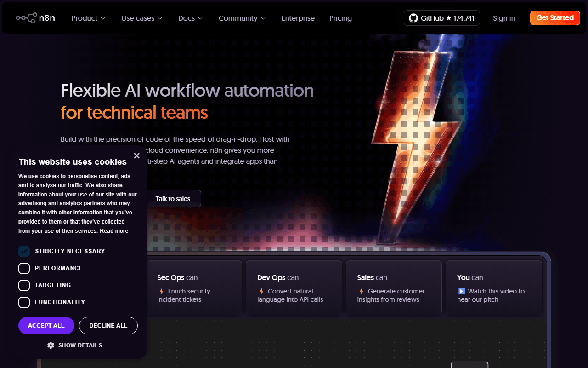Toggle the Performance cookies checkbox
Image resolution: width=588 pixels, height=368 pixels.
(x=24, y=268)
